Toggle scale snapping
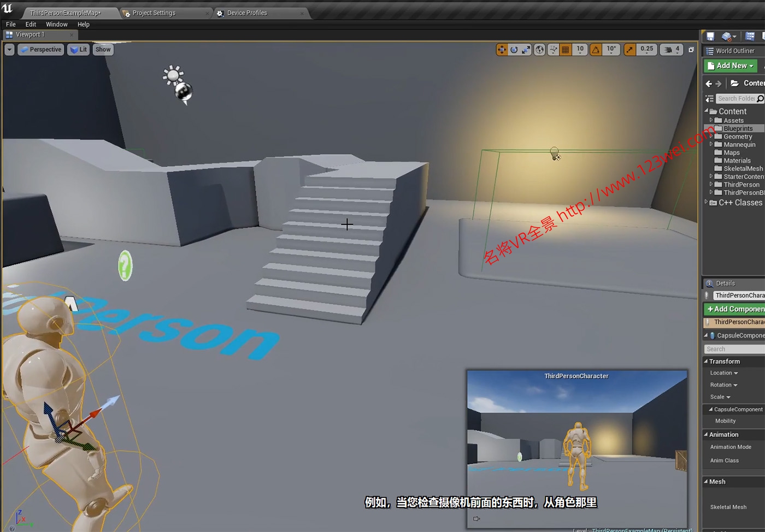 tap(630, 50)
